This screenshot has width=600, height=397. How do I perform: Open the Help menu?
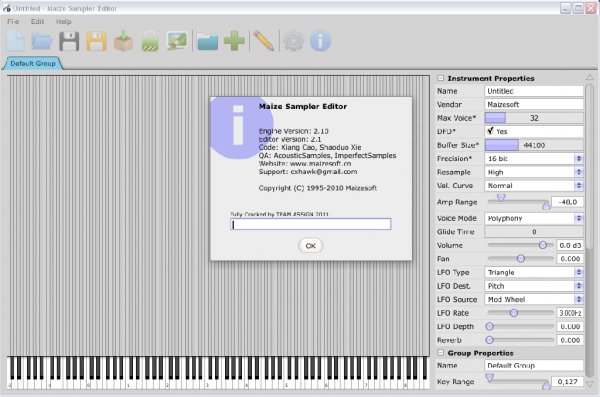64,22
